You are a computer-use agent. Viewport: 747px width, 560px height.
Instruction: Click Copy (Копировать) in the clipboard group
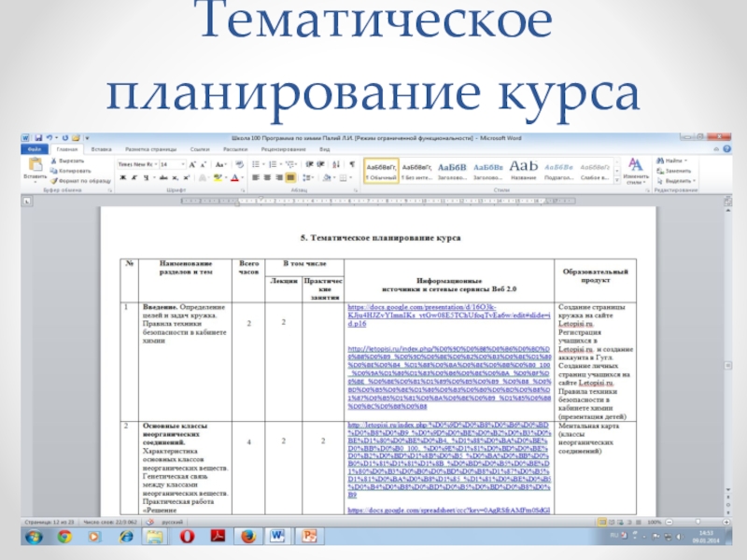[71, 171]
